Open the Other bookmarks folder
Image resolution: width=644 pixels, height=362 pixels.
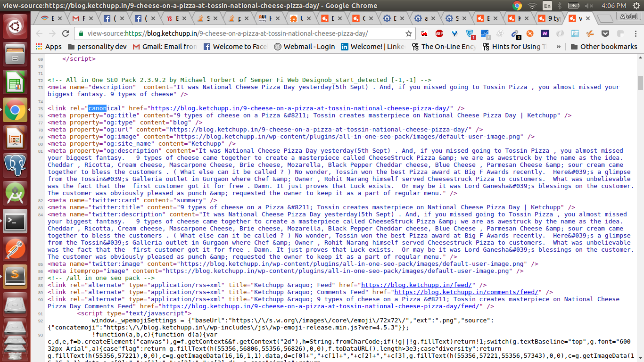tap(604, 47)
